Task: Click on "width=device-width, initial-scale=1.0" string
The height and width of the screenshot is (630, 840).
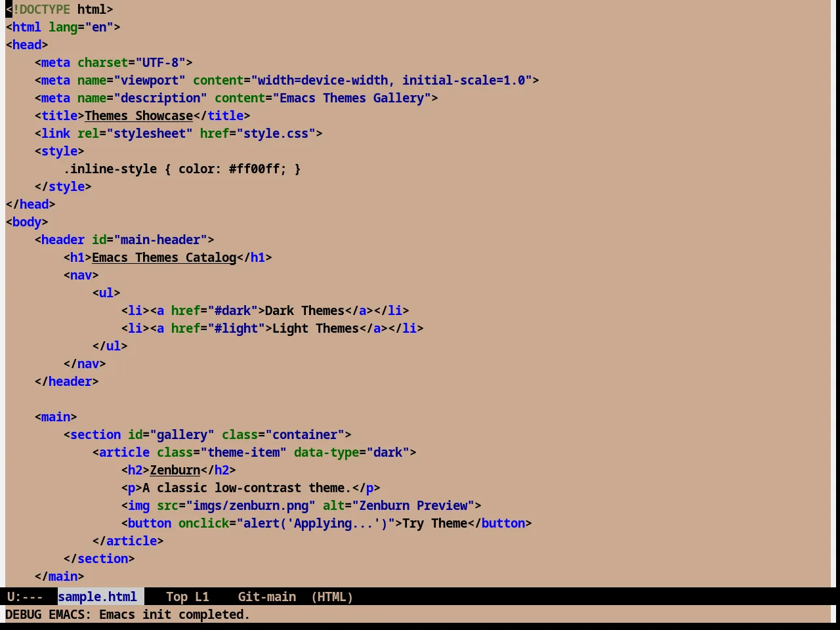Action: click(391, 80)
